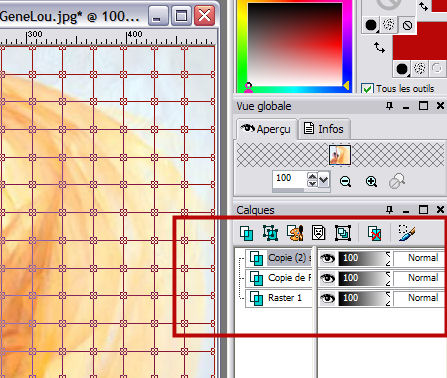Click the Edit Selection brush icon
The image size is (447, 378).
coord(407,232)
